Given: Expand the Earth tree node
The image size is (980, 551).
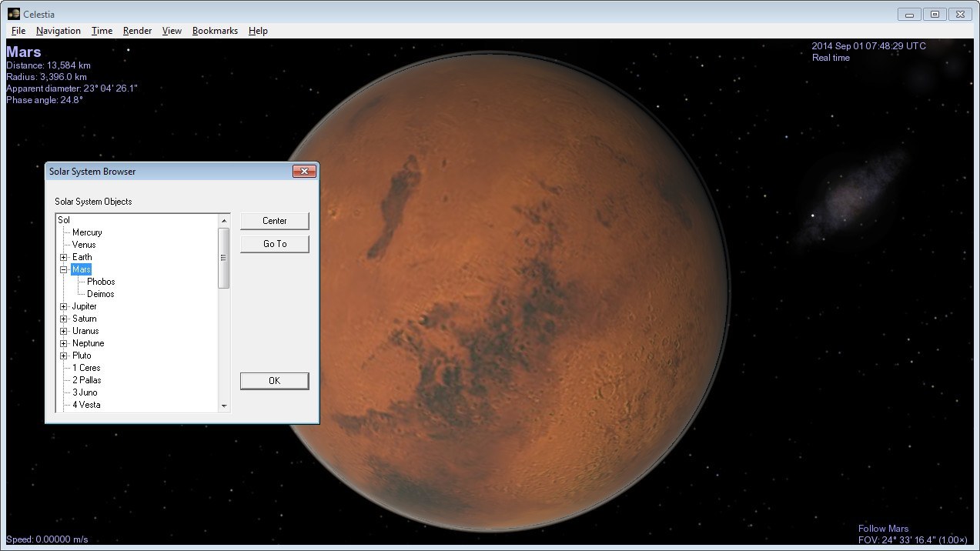Looking at the screenshot, I should coord(64,257).
